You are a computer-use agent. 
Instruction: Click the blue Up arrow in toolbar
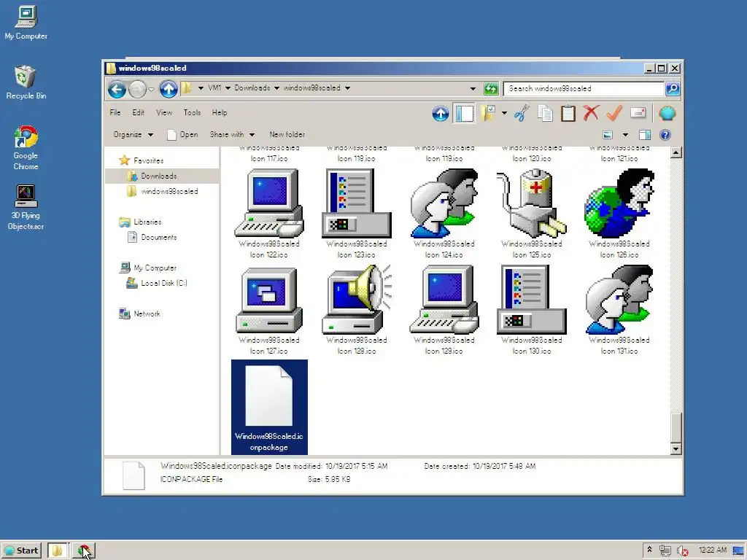(440, 114)
